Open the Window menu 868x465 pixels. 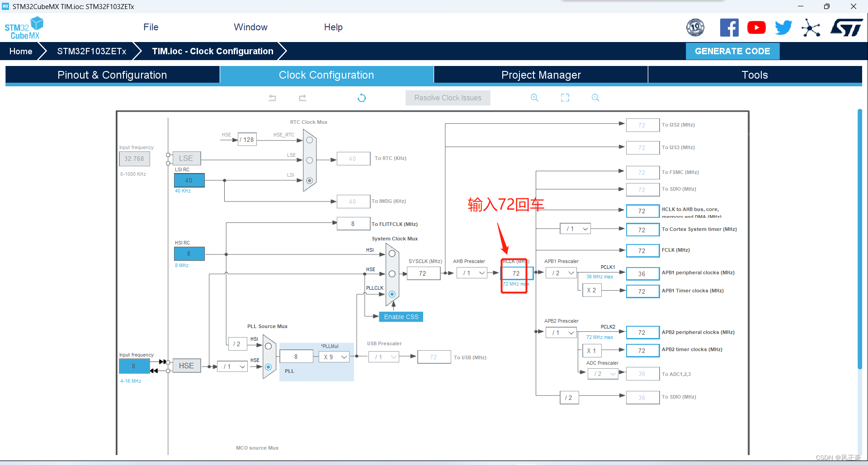coord(250,27)
